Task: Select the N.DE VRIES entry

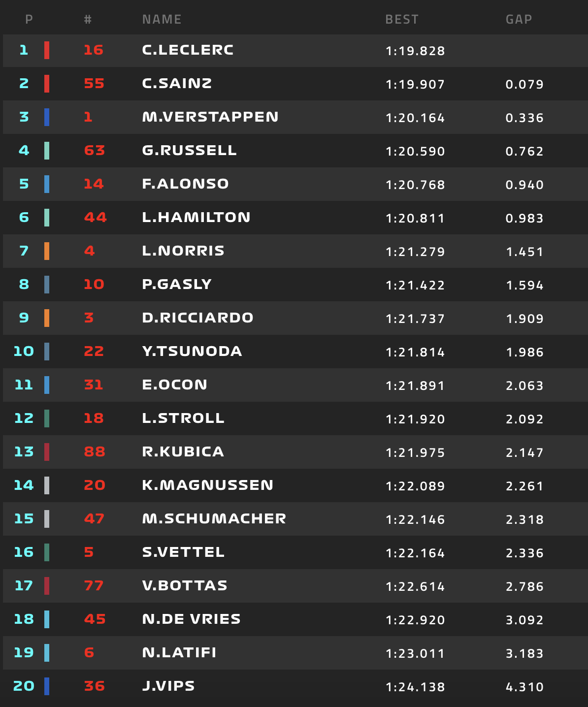Action: 295,619
